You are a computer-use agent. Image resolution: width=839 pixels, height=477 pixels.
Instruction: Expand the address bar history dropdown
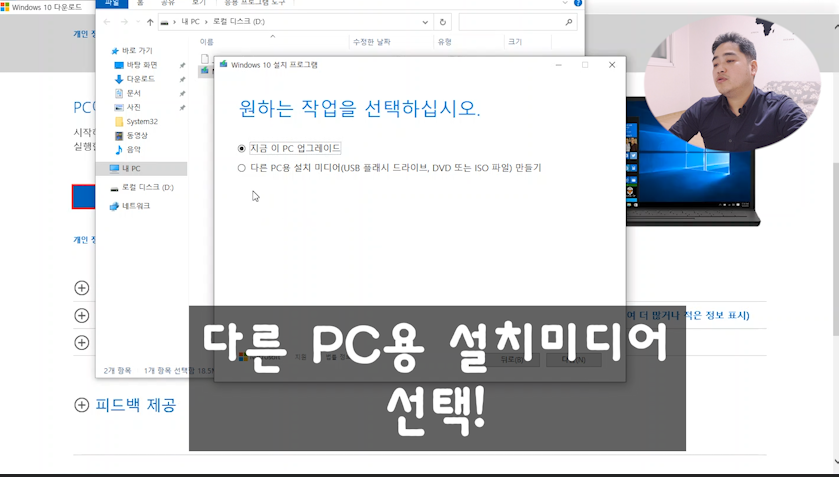pos(425,22)
